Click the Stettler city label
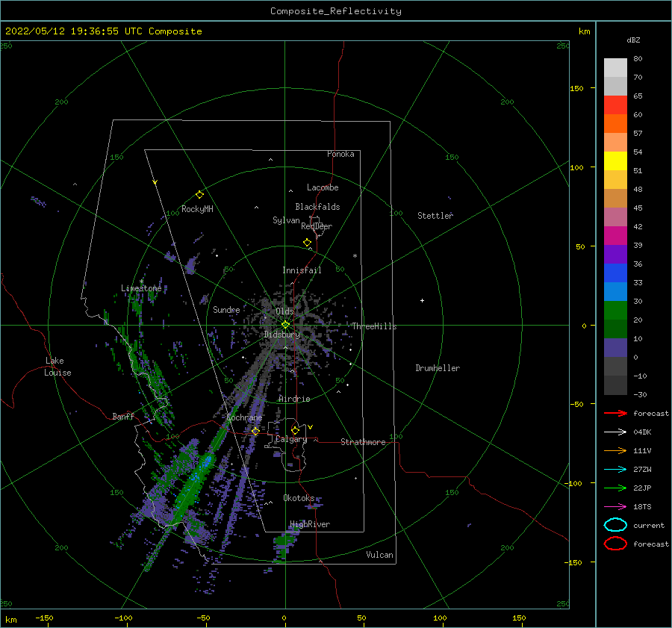The width and height of the screenshot is (672, 628). (435, 216)
